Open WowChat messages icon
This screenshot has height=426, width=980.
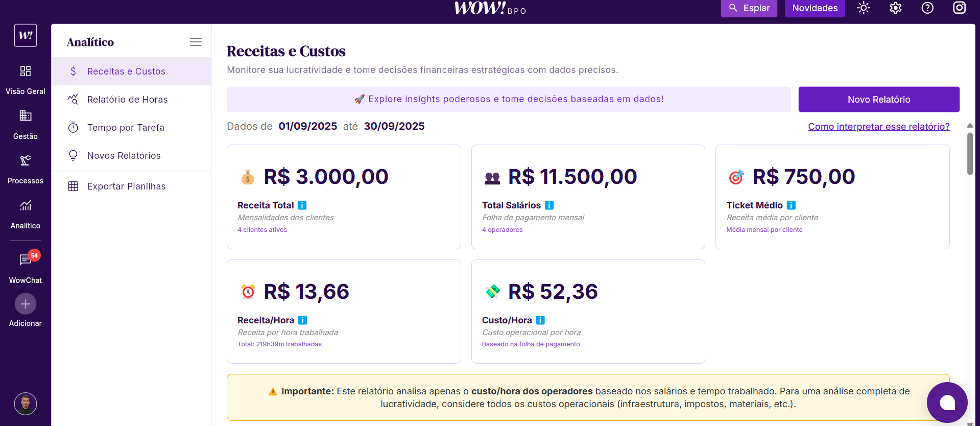pos(26,261)
